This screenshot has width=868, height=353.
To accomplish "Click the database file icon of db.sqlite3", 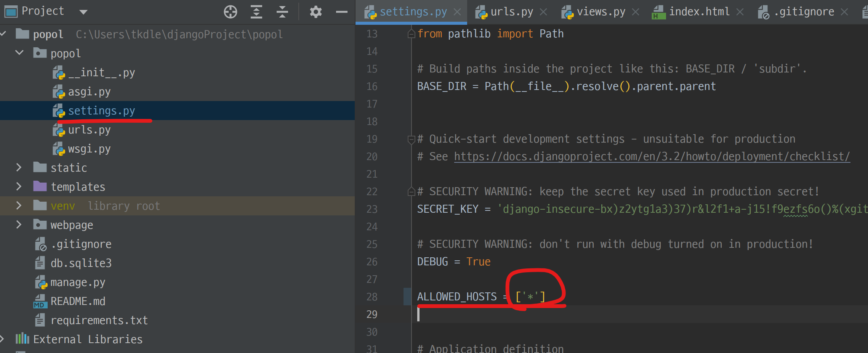I will click(x=40, y=263).
